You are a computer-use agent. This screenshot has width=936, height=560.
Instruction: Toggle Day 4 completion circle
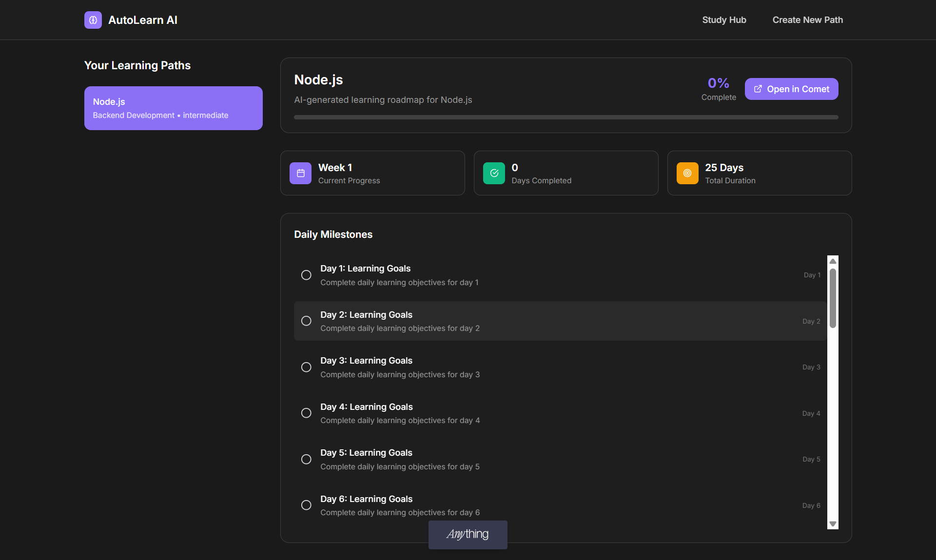(306, 413)
